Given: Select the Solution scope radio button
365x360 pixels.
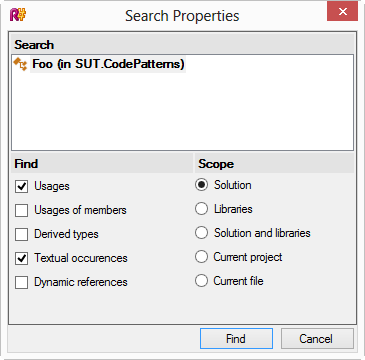Looking at the screenshot, I should tap(201, 185).
